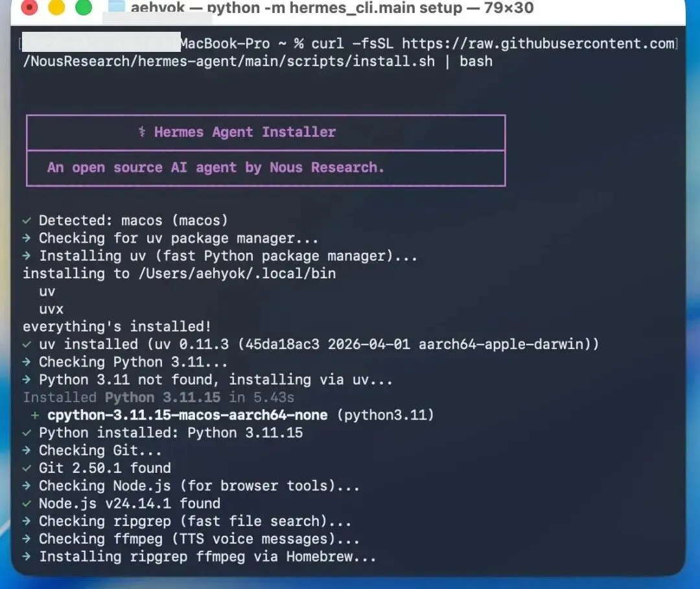Click the arrow beside 'Checking Git...'
Viewport: 700px width, 589px height.
tap(27, 450)
